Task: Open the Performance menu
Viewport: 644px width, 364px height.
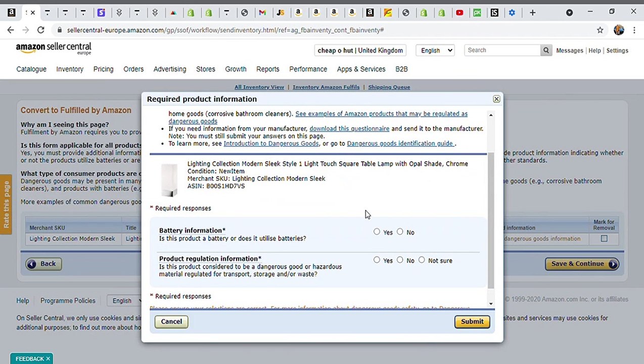Action: point(308,69)
